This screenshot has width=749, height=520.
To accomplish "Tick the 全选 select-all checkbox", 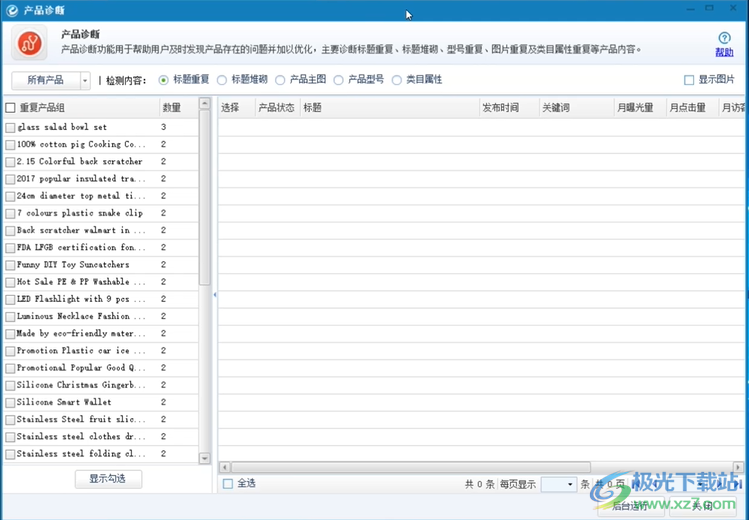I will coord(228,484).
